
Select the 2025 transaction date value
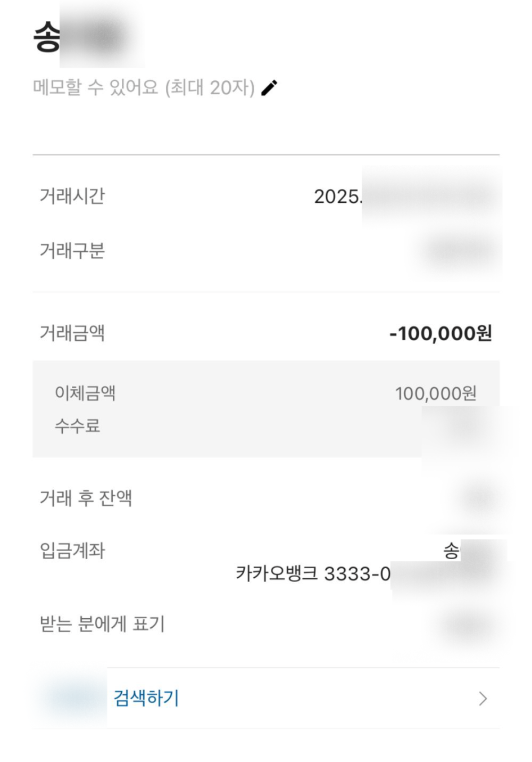pyautogui.click(x=404, y=196)
